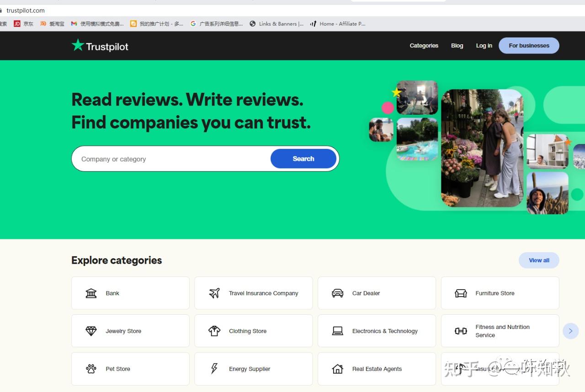The width and height of the screenshot is (585, 392).
Task: Select the Fitness dumbbell icon
Action: click(461, 331)
